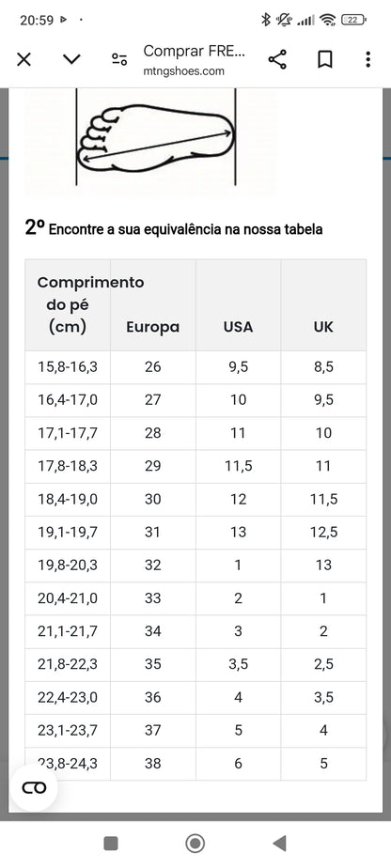The image size is (391, 868).
Task: Tap the floating CO chat button
Action: [34, 788]
